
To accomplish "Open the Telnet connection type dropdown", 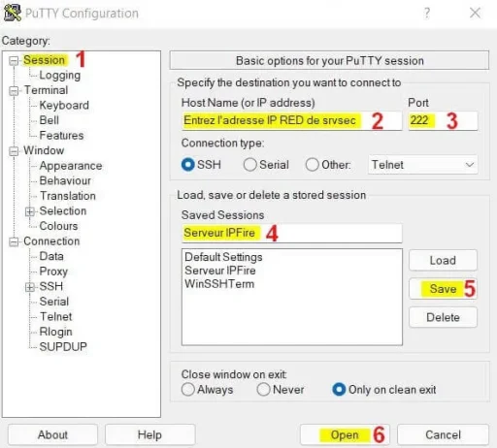I will point(422,165).
